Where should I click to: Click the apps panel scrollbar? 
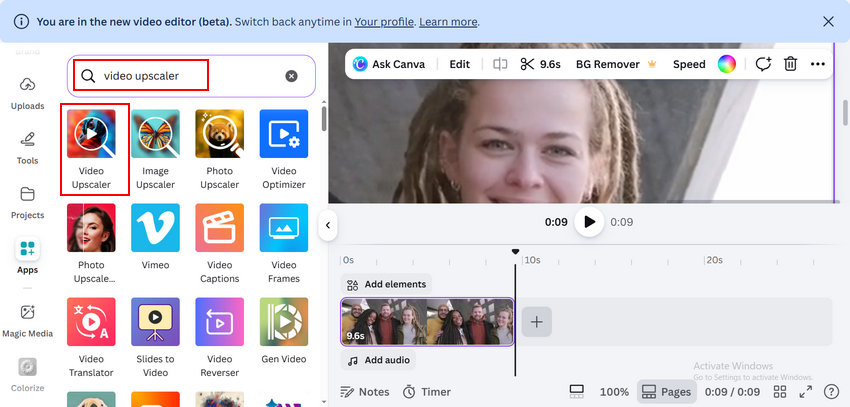point(324,119)
